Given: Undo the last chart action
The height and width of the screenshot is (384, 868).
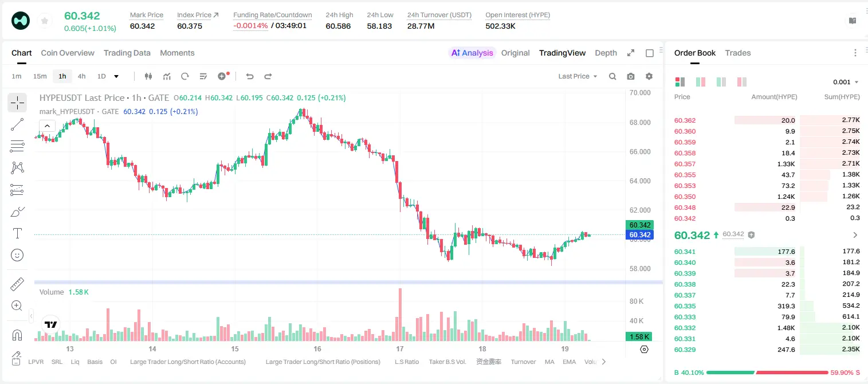Looking at the screenshot, I should coord(250,76).
